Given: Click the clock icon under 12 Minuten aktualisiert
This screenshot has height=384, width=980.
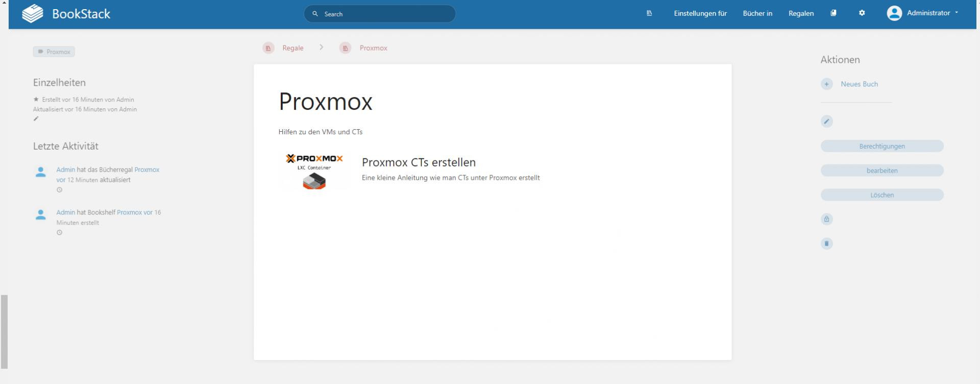Looking at the screenshot, I should (59, 190).
